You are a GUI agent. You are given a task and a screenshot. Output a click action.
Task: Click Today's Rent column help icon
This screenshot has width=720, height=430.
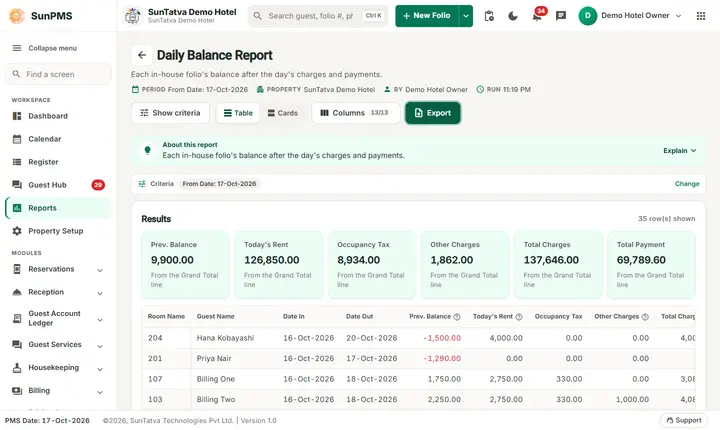519,317
